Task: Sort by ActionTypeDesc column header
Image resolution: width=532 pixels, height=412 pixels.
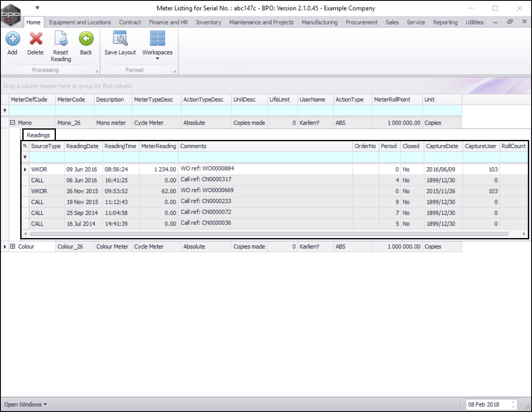Action: coord(207,99)
